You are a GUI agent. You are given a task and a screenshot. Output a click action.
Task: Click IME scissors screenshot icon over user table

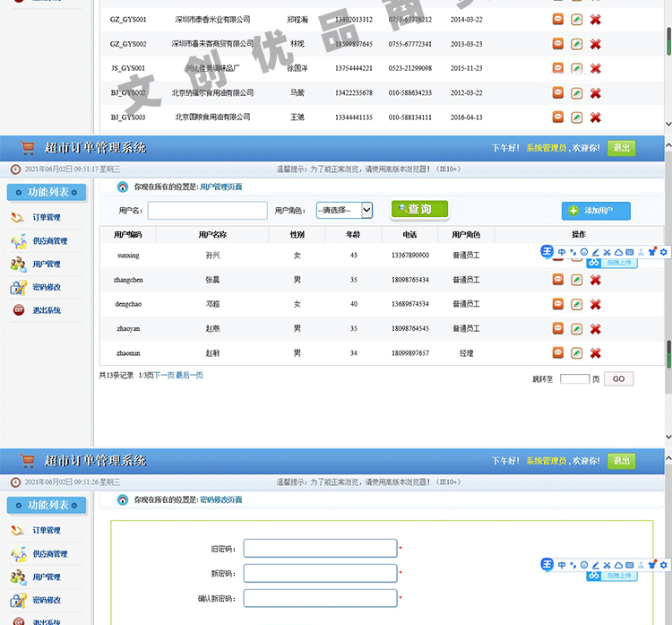607,252
